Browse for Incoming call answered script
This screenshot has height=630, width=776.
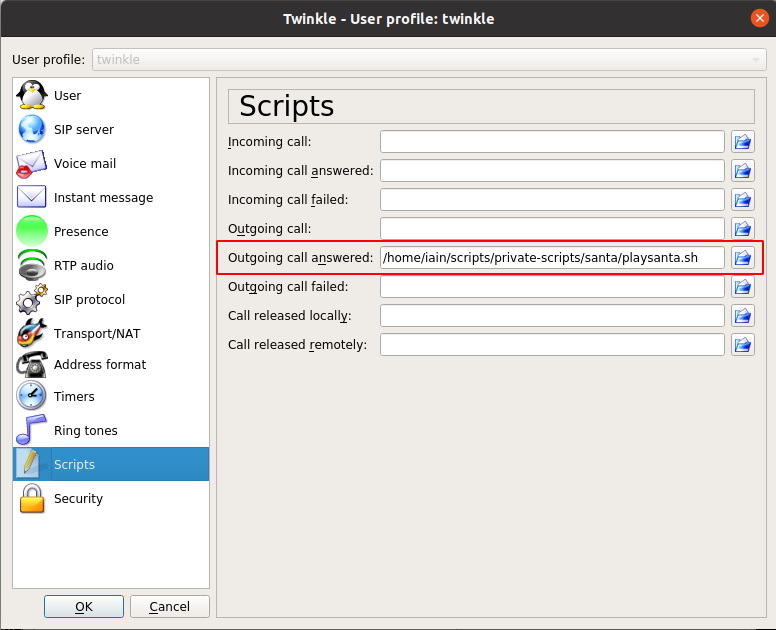743,171
